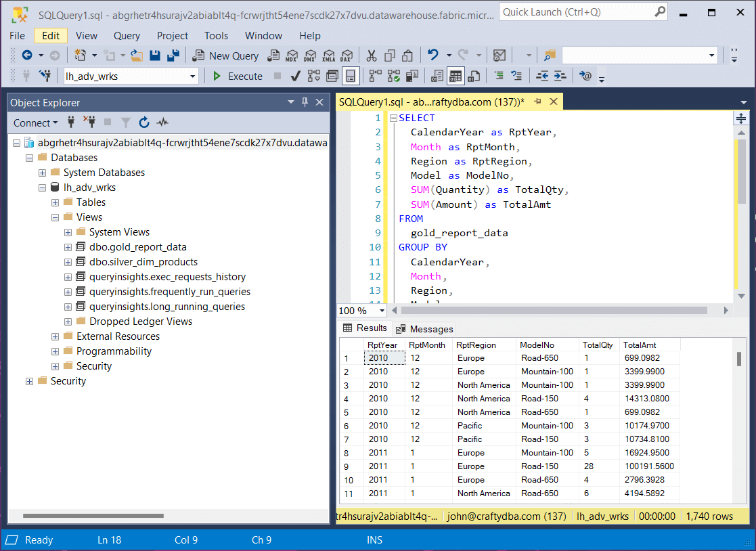The image size is (756, 551).
Task: Open Activity Monitor from Object Explorer toolbar
Action: [x=162, y=123]
